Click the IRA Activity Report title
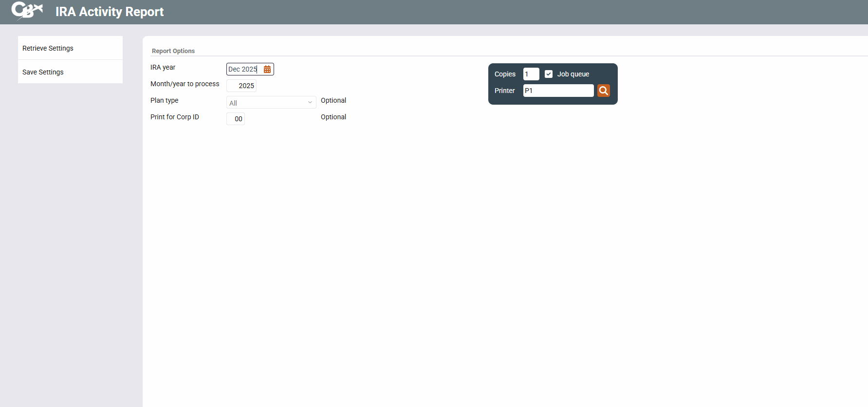Screen dimensions: 868x407 (x=110, y=12)
